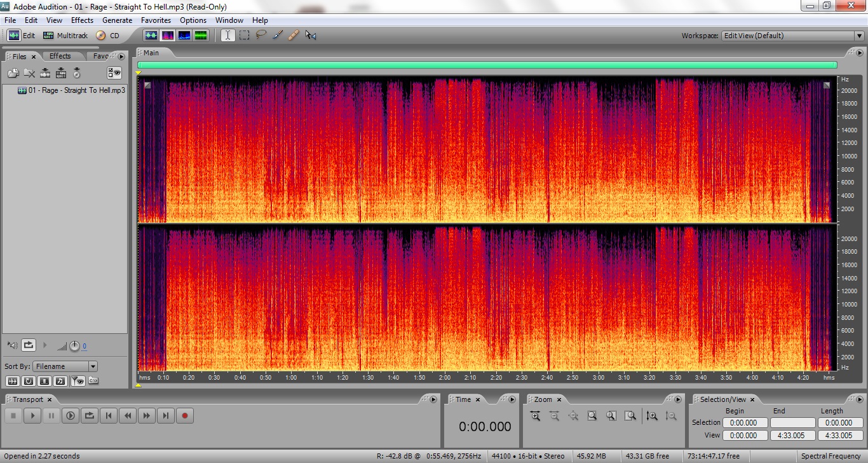868x463 pixels.
Task: Click the Zoom In Vertically icon
Action: pyautogui.click(x=651, y=416)
